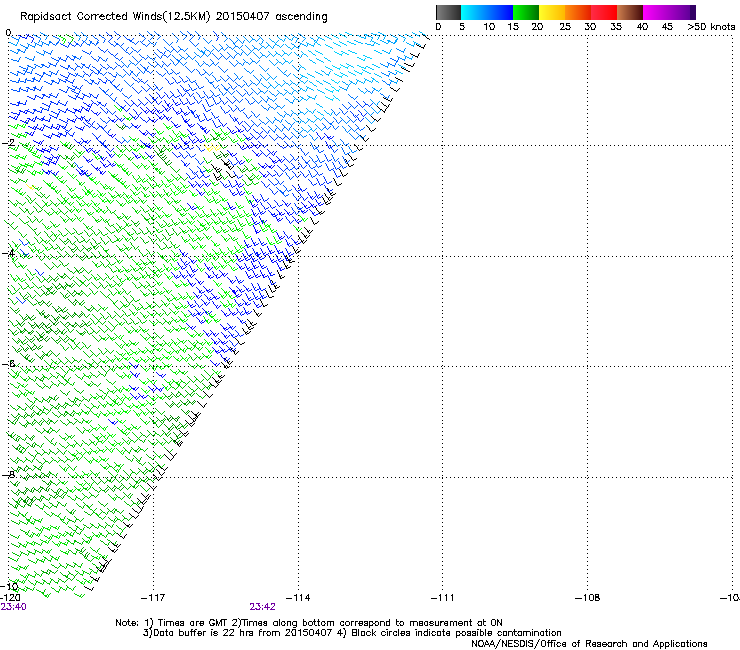740x650 pixels.
Task: Click the '-10' latitude axis label
Action: [x=9, y=587]
